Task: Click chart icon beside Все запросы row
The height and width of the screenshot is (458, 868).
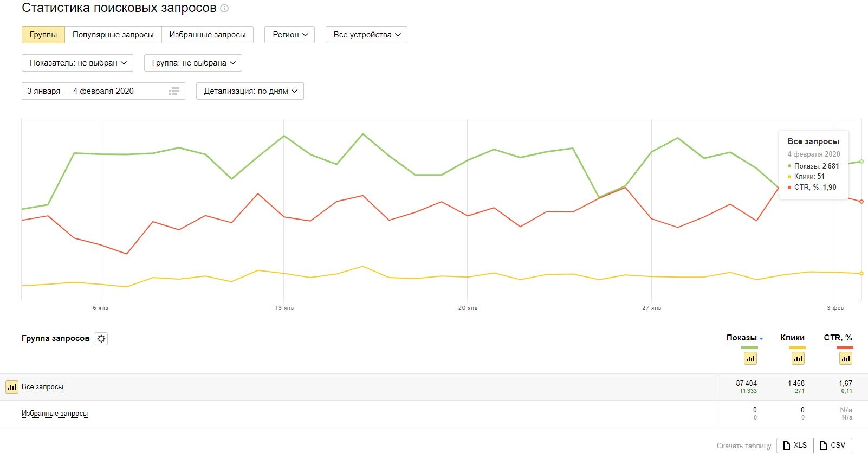Action: 12,387
